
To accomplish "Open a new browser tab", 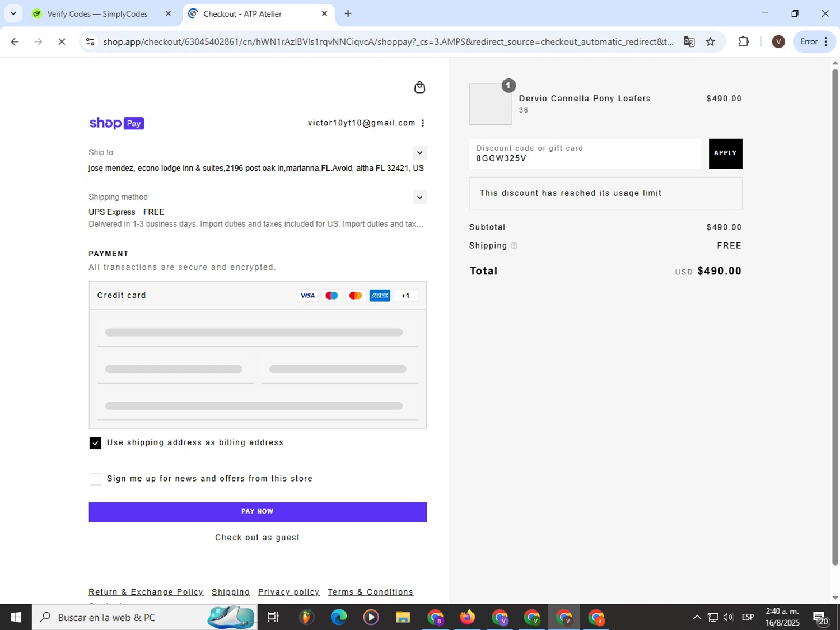I will (x=348, y=13).
